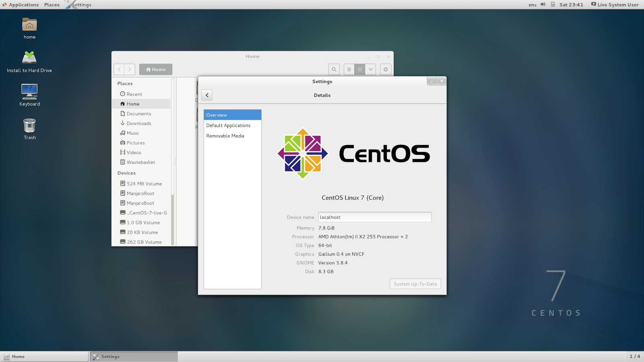
Task: Open the file manager gear menu
Action: pos(386,69)
